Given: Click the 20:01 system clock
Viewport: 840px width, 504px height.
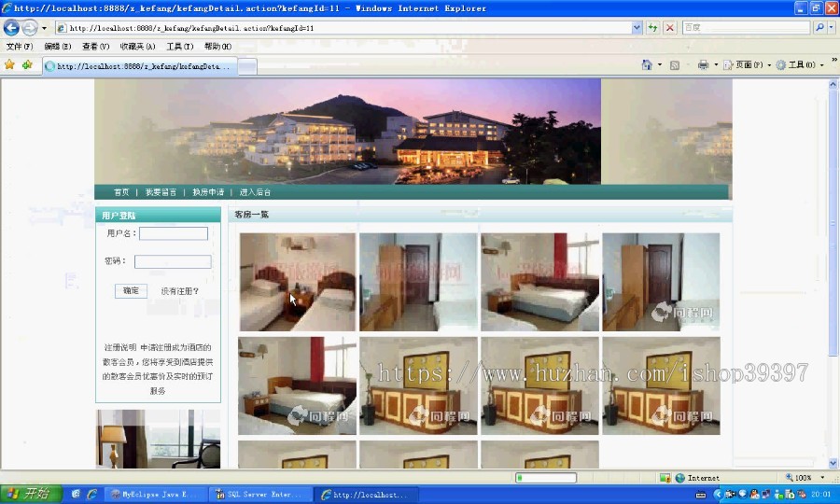Looking at the screenshot, I should pos(820,495).
